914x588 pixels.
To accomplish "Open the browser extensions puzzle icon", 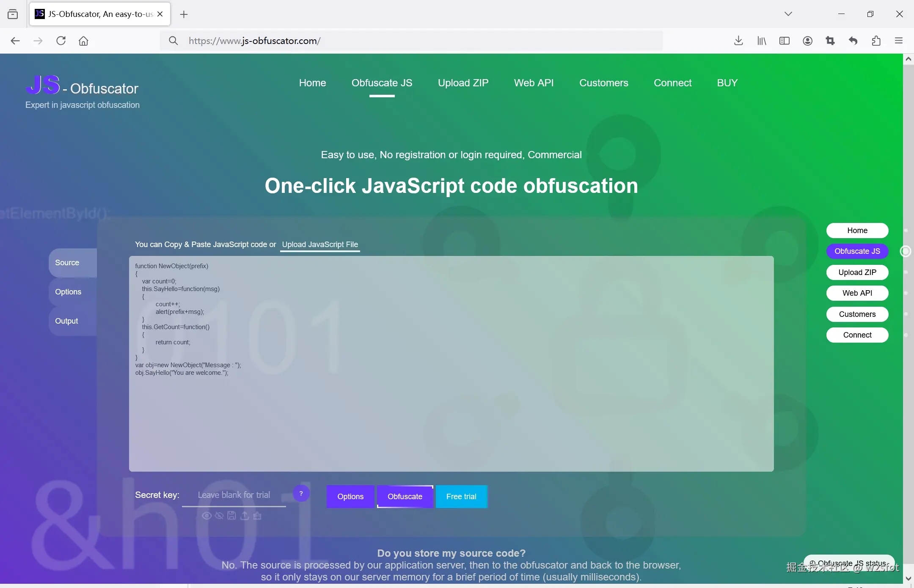I will click(x=876, y=41).
